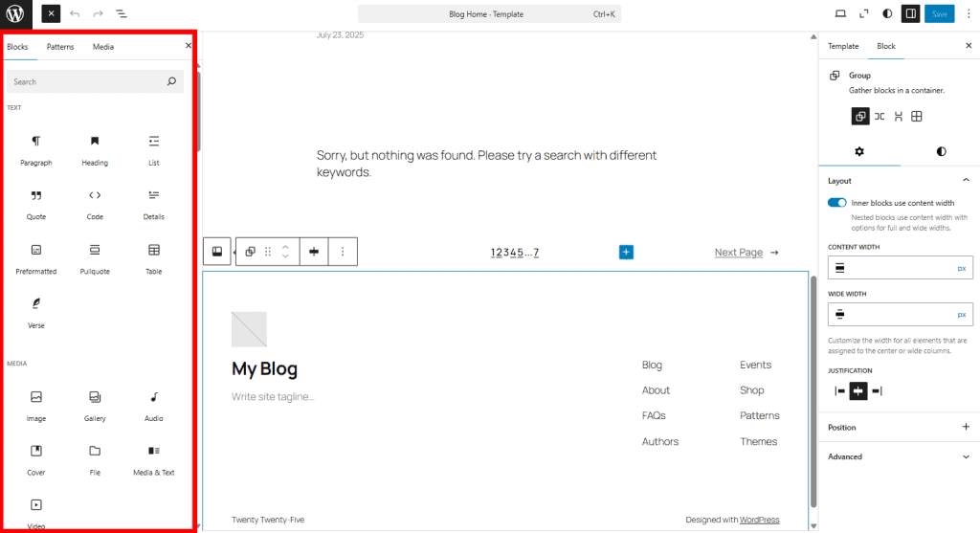Insert a Preformatted block

pos(36,258)
